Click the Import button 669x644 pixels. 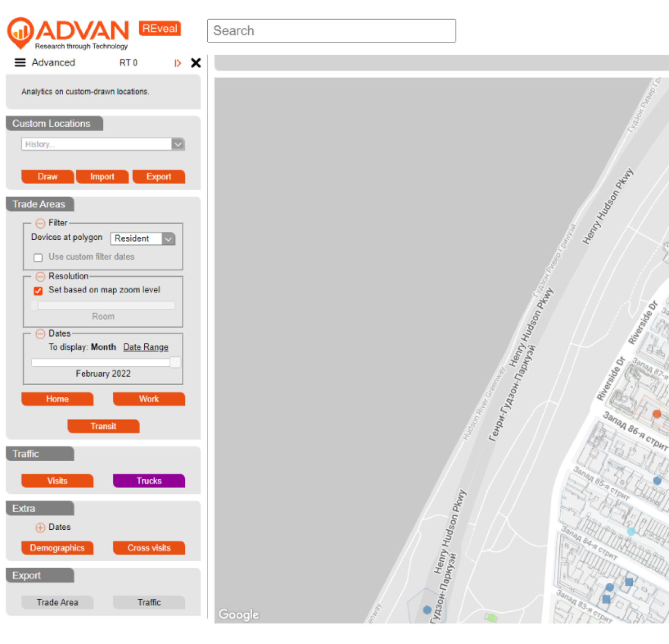[x=102, y=176]
